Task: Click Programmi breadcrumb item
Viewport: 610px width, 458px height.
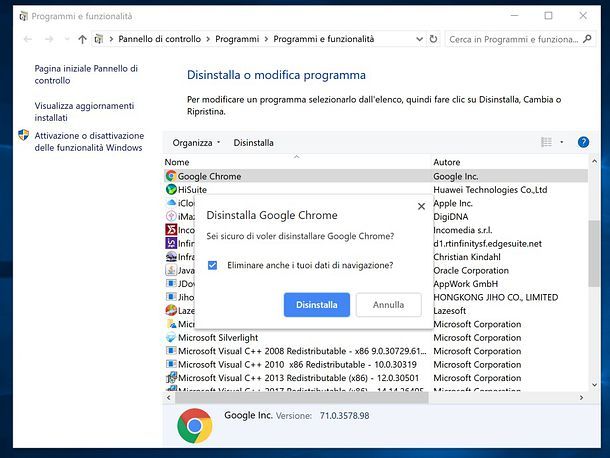Action: pos(237,39)
